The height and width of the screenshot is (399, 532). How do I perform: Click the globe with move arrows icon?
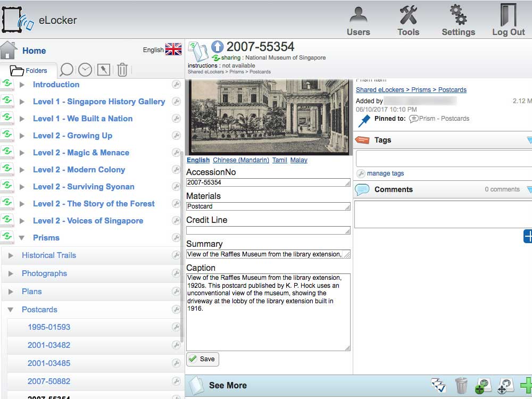[x=506, y=386]
